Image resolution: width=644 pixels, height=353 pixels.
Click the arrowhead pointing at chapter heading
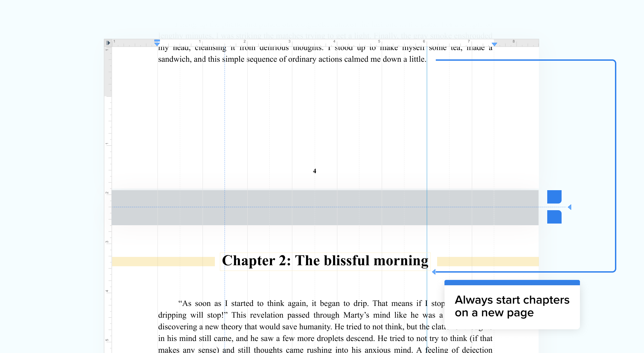tap(434, 272)
